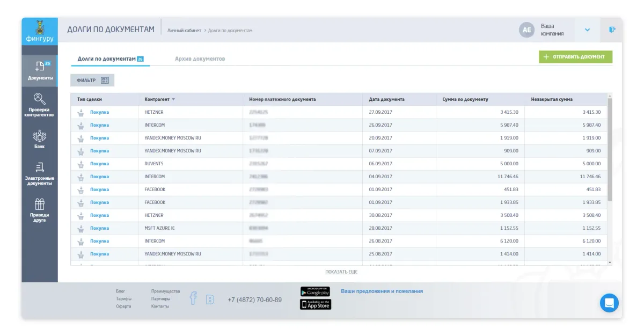Click the table vertical scrollbar
The width and height of the screenshot is (644, 336).
[609, 150]
